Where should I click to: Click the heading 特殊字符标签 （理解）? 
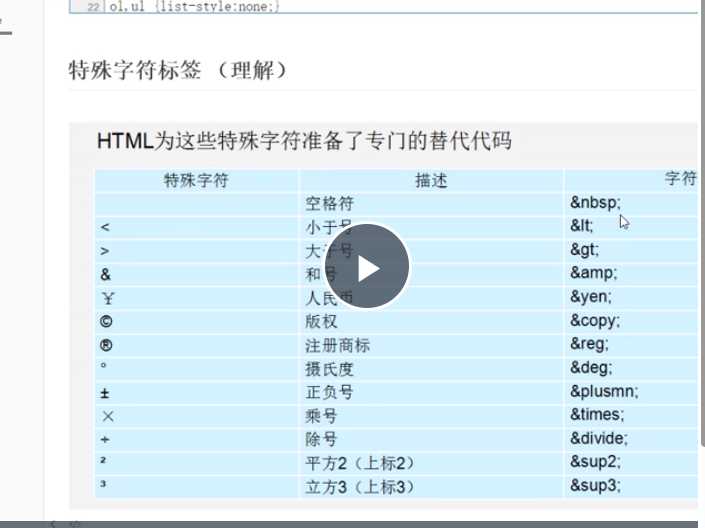point(178,70)
